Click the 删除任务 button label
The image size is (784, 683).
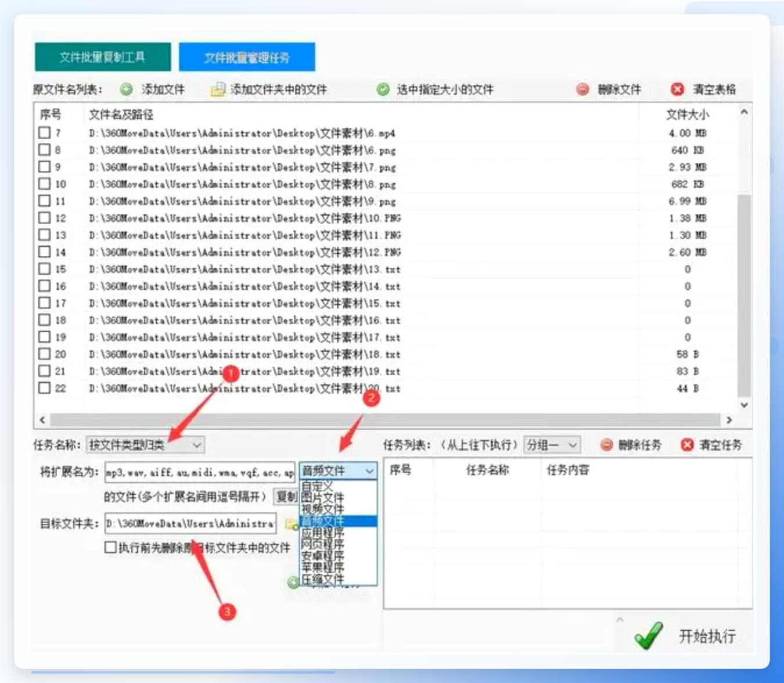click(640, 445)
